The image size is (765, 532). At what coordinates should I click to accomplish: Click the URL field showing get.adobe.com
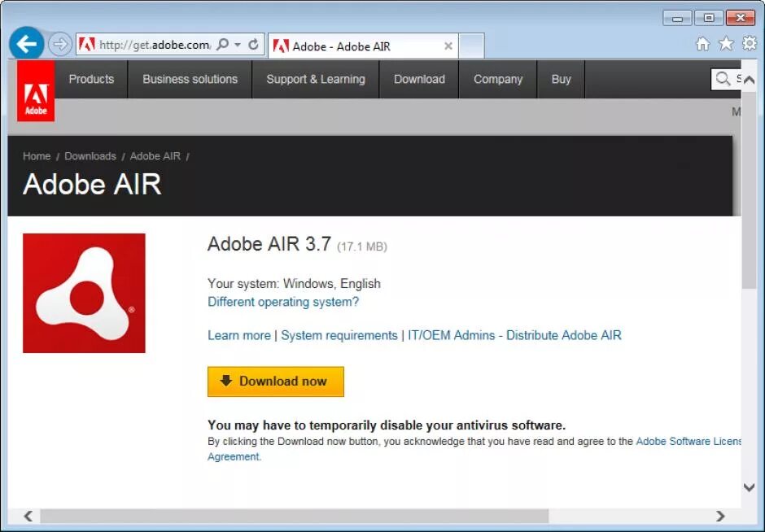(155, 45)
